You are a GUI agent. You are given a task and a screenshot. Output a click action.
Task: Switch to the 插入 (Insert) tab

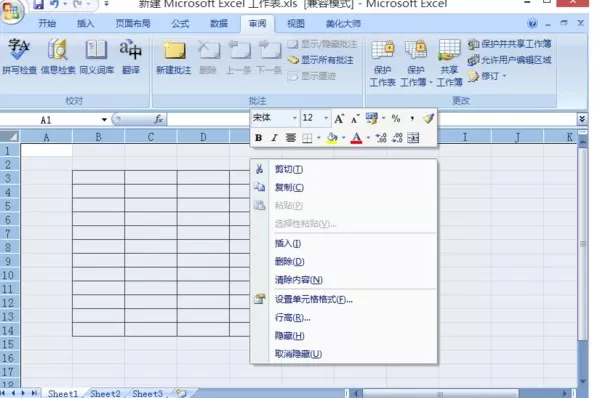[x=85, y=24]
